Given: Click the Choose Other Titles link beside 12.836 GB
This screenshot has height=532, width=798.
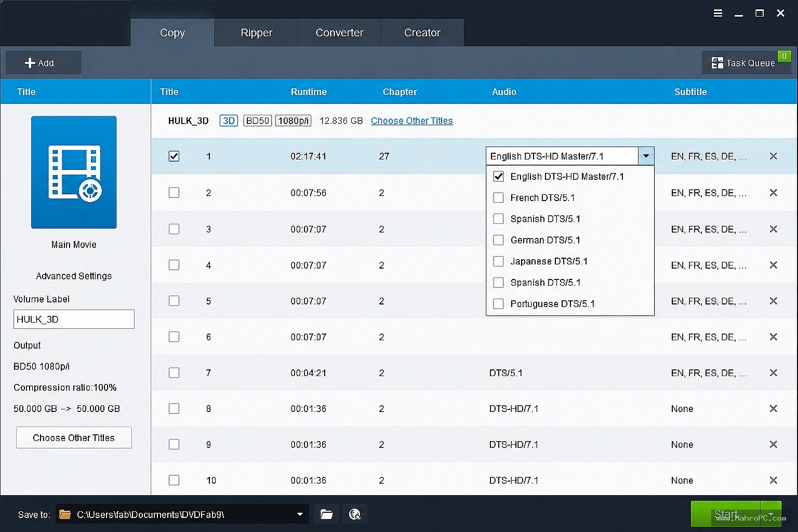Looking at the screenshot, I should (411, 121).
